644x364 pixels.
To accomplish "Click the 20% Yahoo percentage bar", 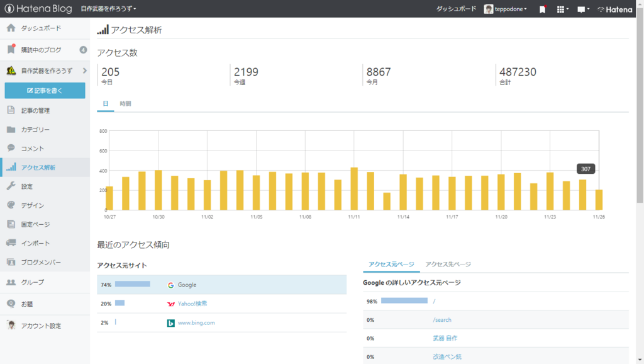I will pos(119,303).
